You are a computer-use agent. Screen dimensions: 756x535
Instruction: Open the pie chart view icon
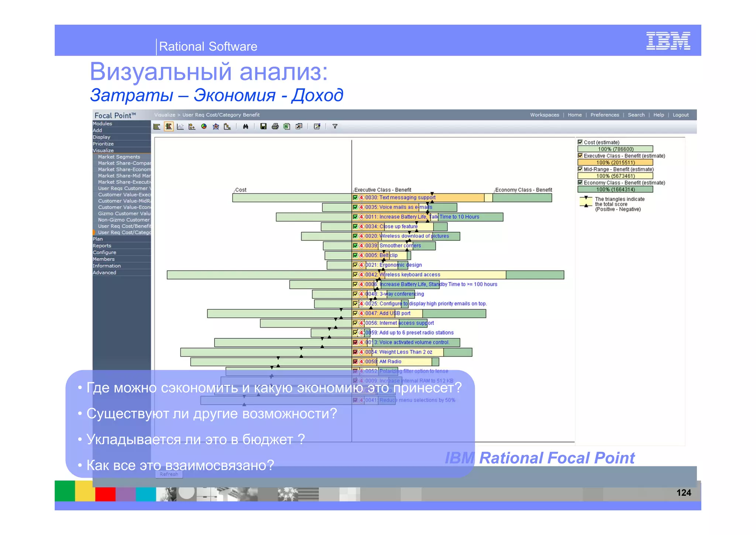204,126
